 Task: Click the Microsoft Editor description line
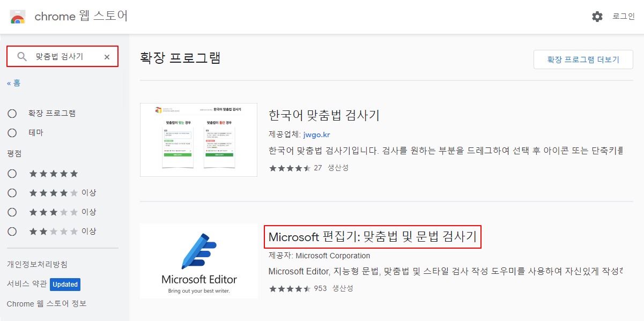(x=446, y=271)
